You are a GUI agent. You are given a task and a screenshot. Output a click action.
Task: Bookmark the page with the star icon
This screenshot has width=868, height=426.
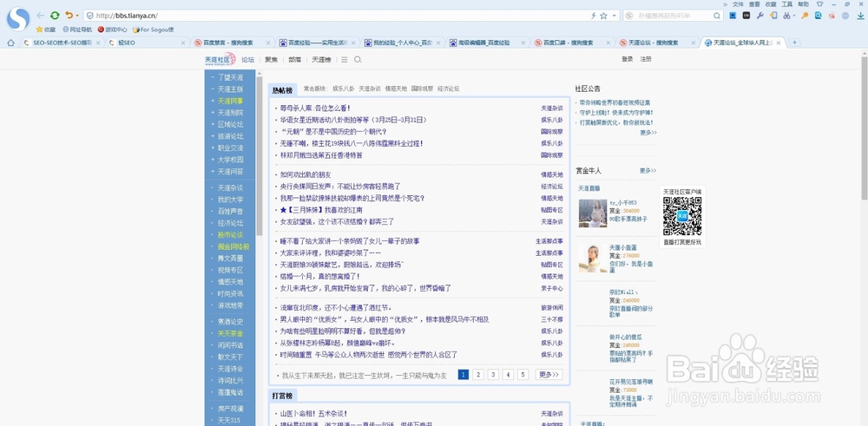point(603,16)
